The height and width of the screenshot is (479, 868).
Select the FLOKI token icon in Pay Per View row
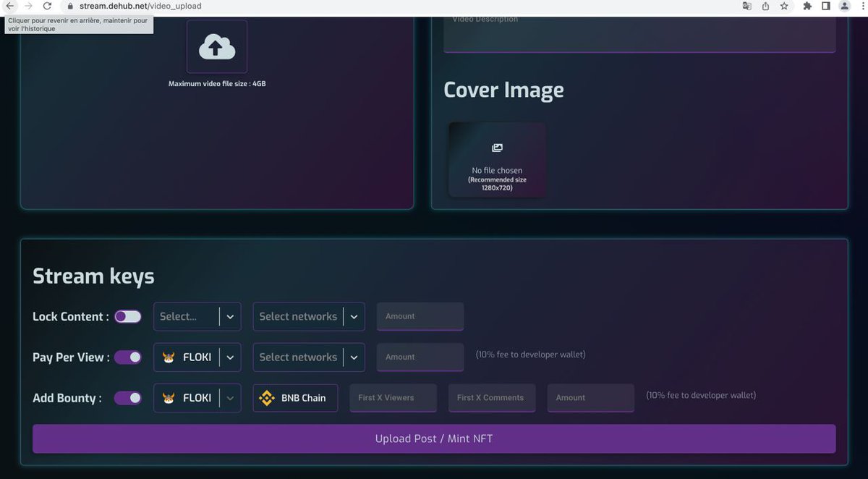(170, 357)
